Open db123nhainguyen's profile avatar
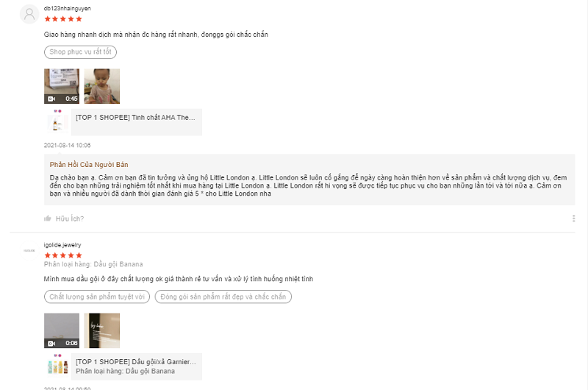 [29, 14]
